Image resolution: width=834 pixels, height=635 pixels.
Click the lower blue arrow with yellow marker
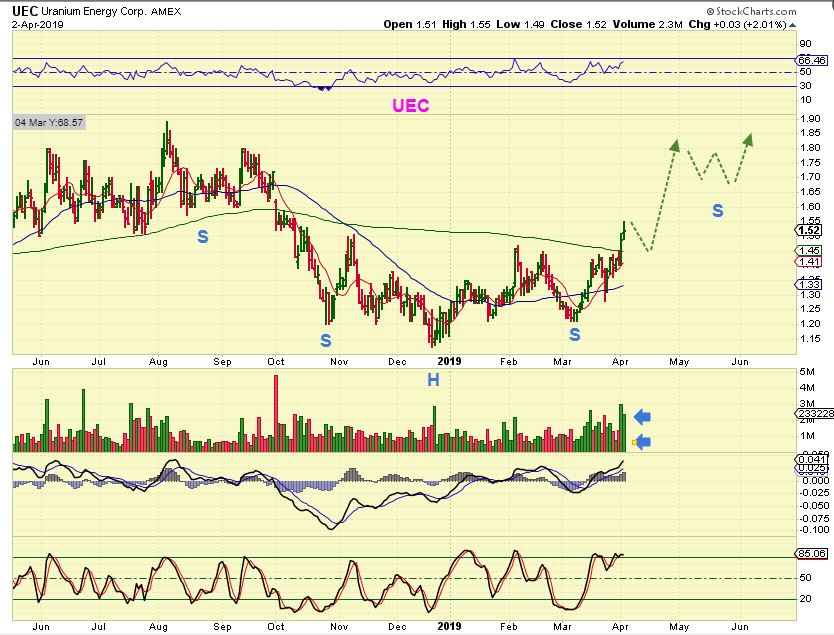pyautogui.click(x=642, y=442)
